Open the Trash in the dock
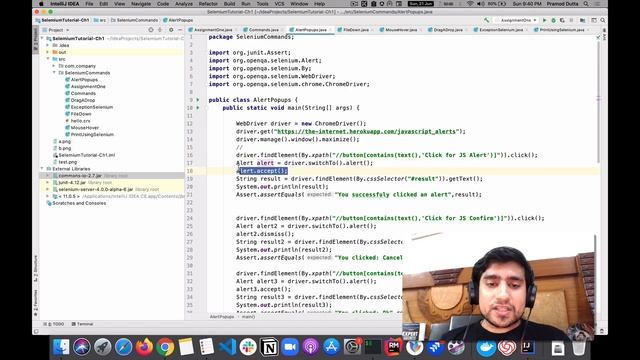Image resolution: width=640 pixels, height=360 pixels. (579, 347)
